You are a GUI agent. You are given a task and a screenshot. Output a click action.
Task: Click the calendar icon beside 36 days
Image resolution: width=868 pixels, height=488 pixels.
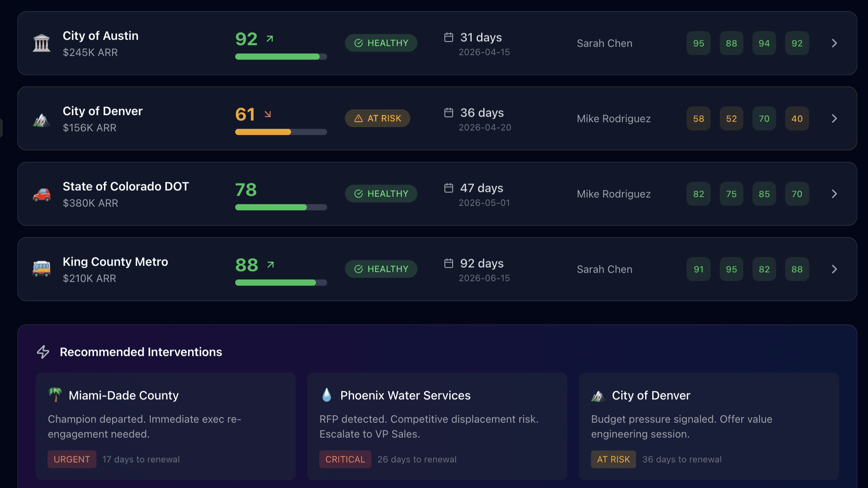pyautogui.click(x=448, y=113)
